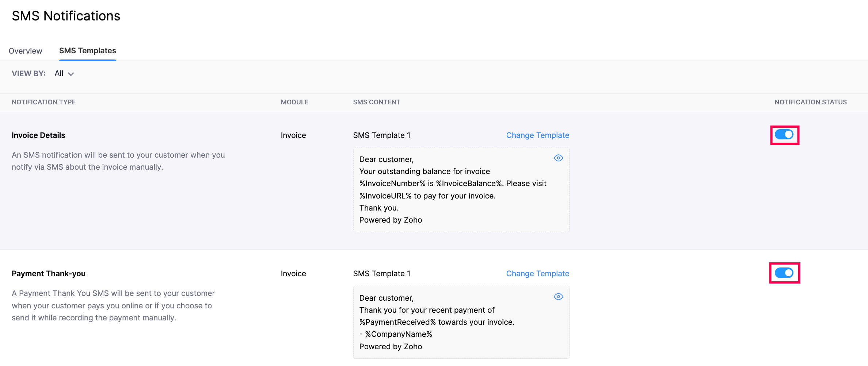Switch to the Overview tab
The image size is (868, 366).
(26, 51)
